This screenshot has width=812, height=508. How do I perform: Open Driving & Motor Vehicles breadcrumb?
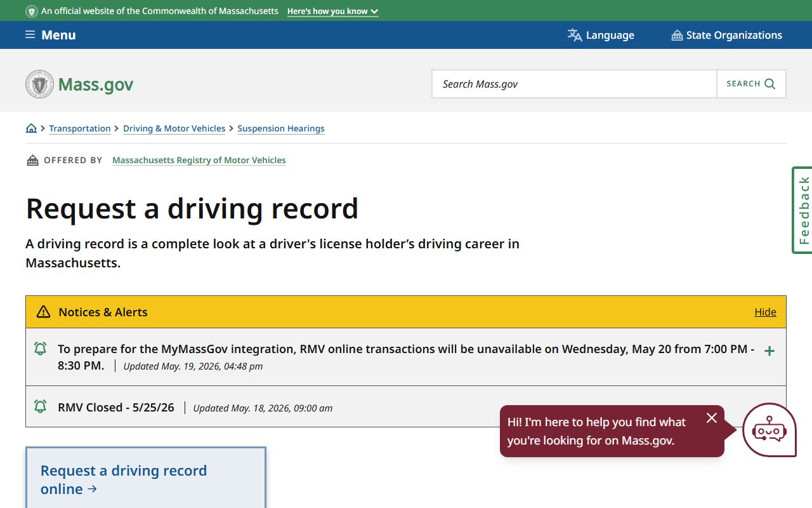pyautogui.click(x=174, y=128)
